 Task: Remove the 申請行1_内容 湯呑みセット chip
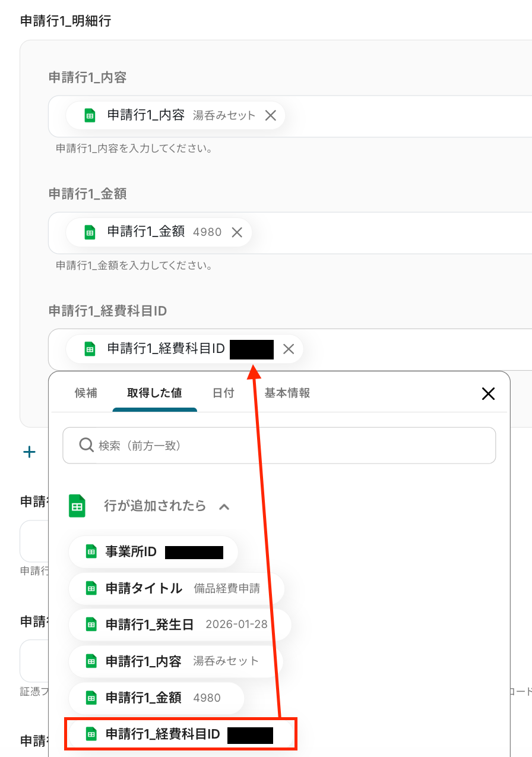point(270,115)
